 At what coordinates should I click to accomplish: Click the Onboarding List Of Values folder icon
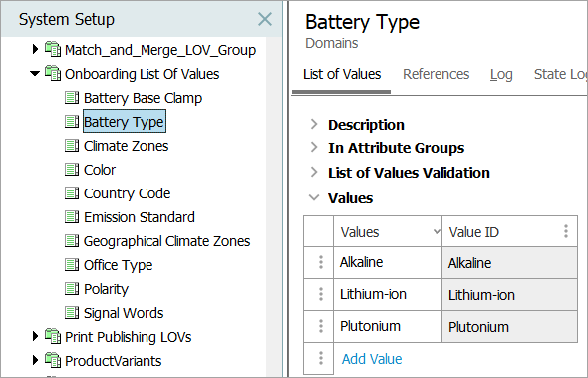[x=53, y=73]
